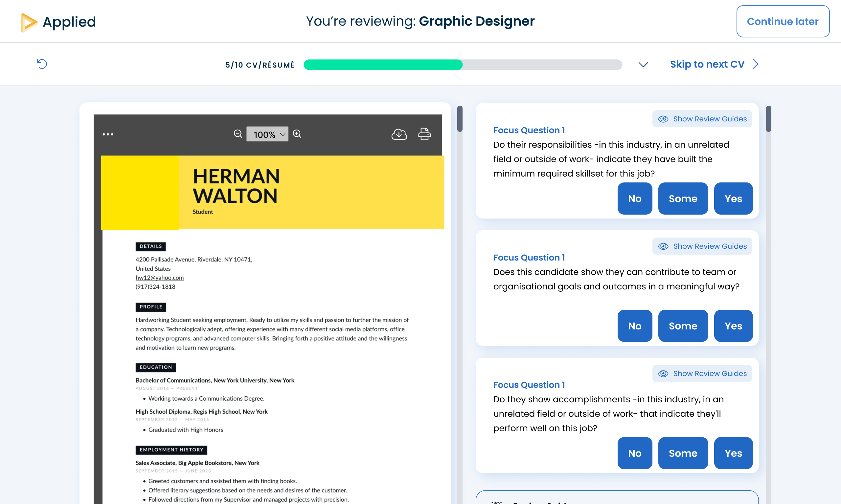Click the Applied logo

point(58,22)
